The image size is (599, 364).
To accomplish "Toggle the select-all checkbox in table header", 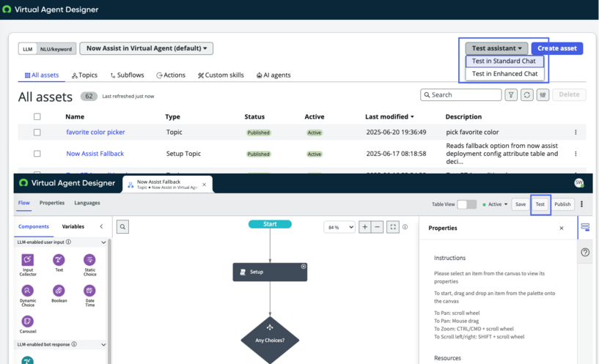I will click(37, 116).
